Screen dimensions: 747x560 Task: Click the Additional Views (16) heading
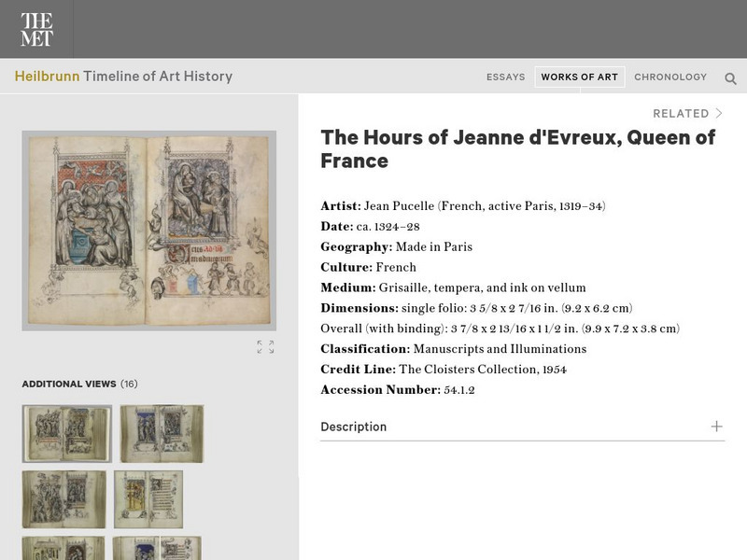click(79, 384)
